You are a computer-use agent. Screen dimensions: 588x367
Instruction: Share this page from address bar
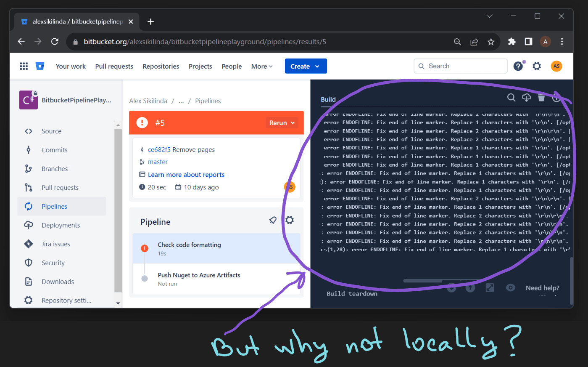click(474, 42)
